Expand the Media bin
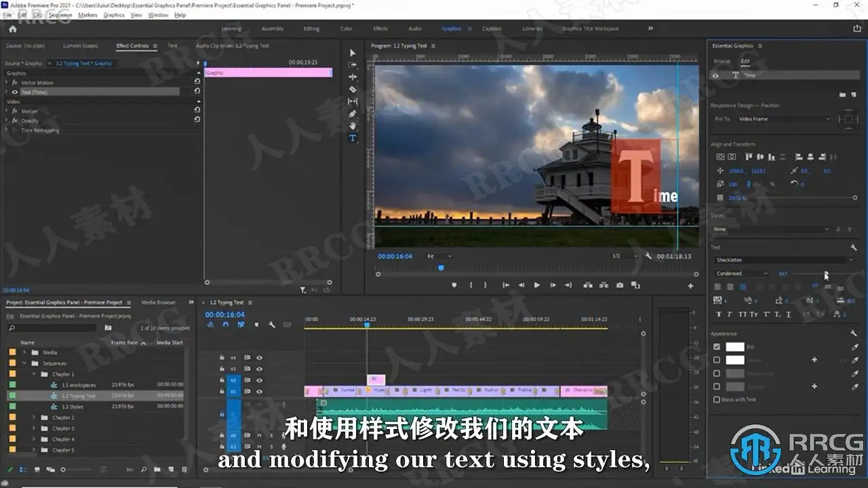Viewport: 868px width, 488px height. (x=24, y=352)
